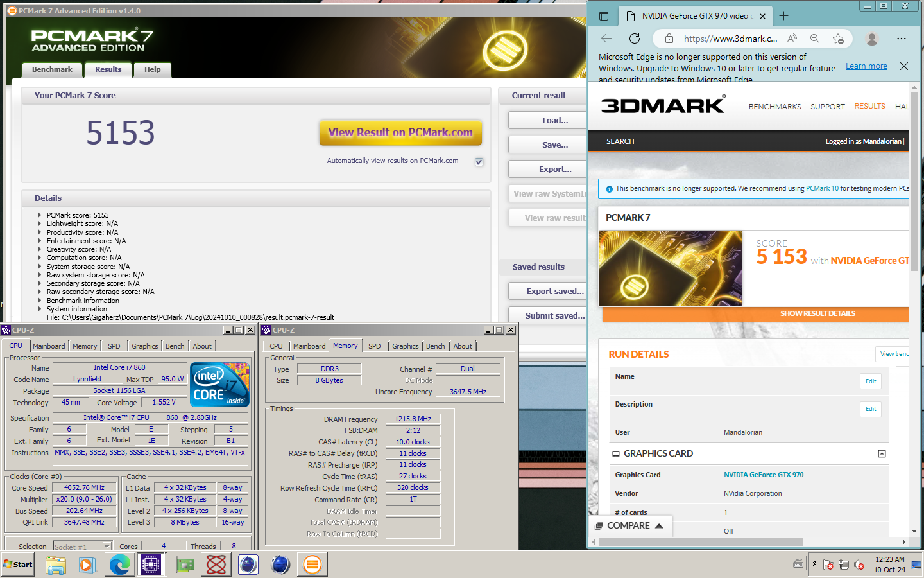Open Mainboard tab in left CPU-Z window
The image size is (924, 578).
(49, 346)
